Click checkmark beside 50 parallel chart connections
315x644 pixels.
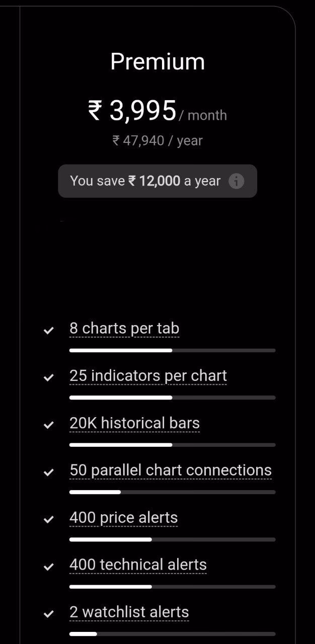click(49, 472)
